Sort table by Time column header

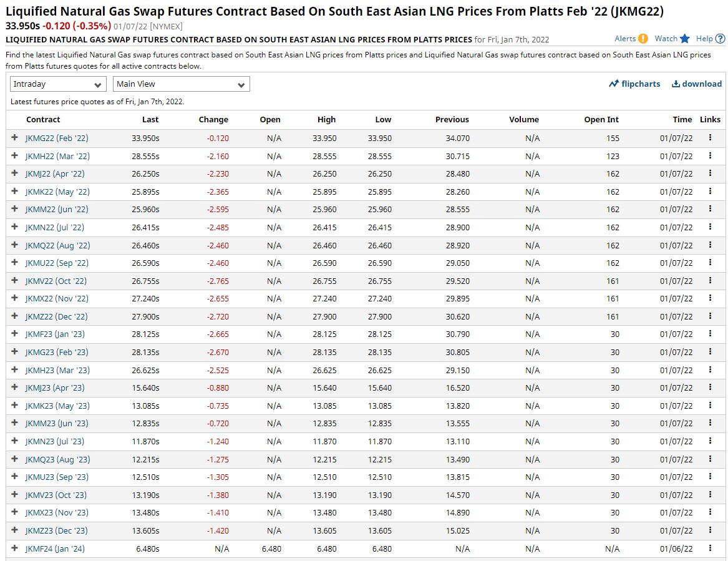[x=682, y=119]
